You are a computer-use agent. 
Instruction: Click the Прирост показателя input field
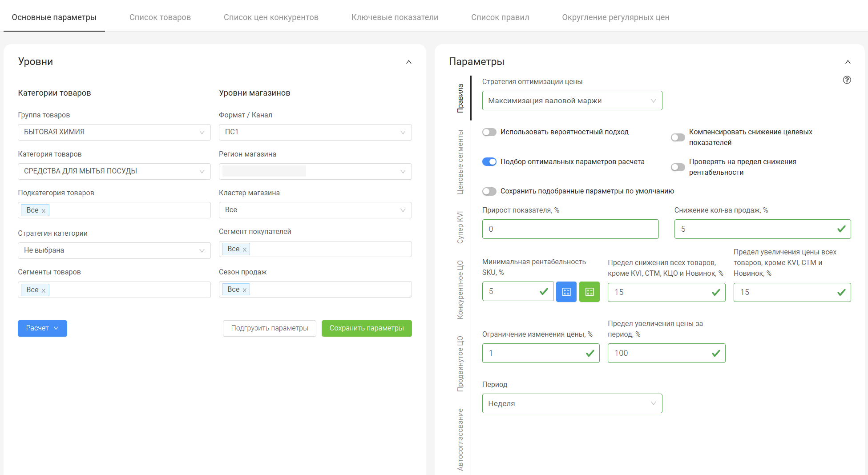[570, 229]
